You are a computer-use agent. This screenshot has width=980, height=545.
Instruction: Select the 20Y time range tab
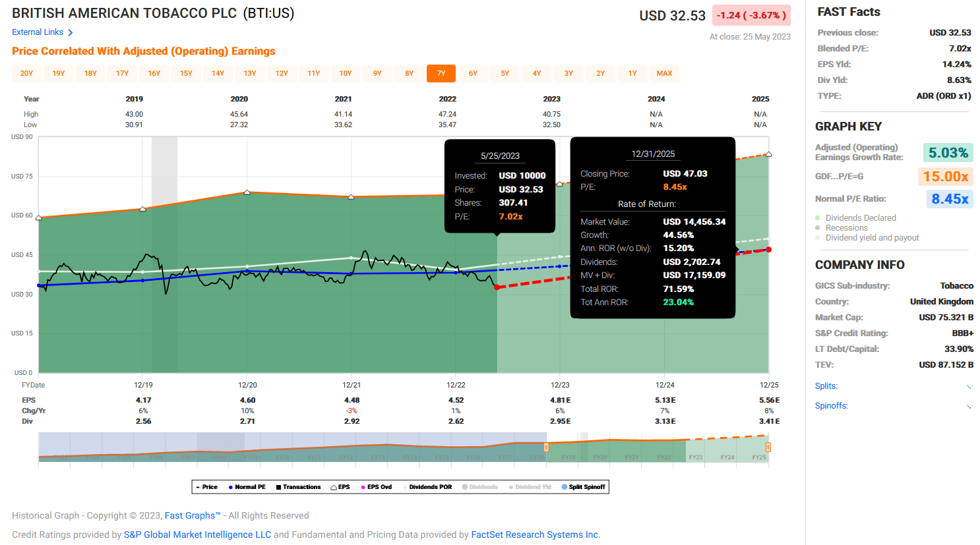click(26, 73)
